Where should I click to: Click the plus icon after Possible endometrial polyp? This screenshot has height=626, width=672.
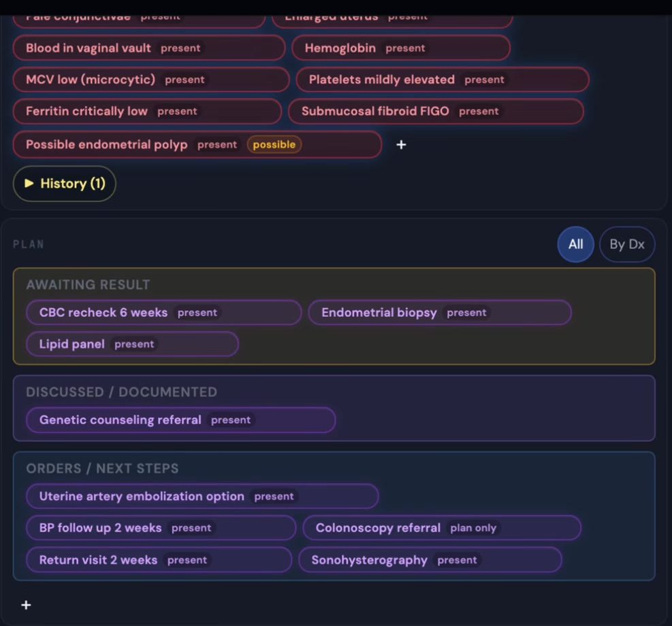click(x=401, y=145)
